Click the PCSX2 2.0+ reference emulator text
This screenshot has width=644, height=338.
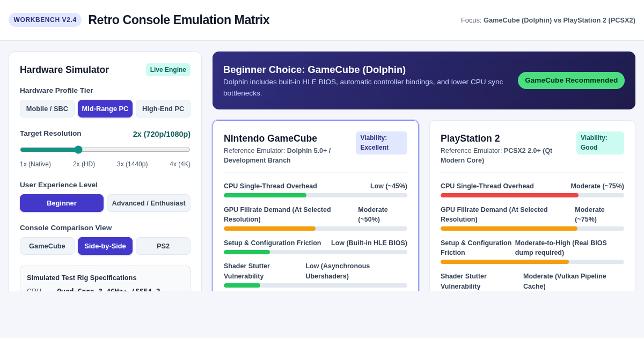click(x=496, y=156)
